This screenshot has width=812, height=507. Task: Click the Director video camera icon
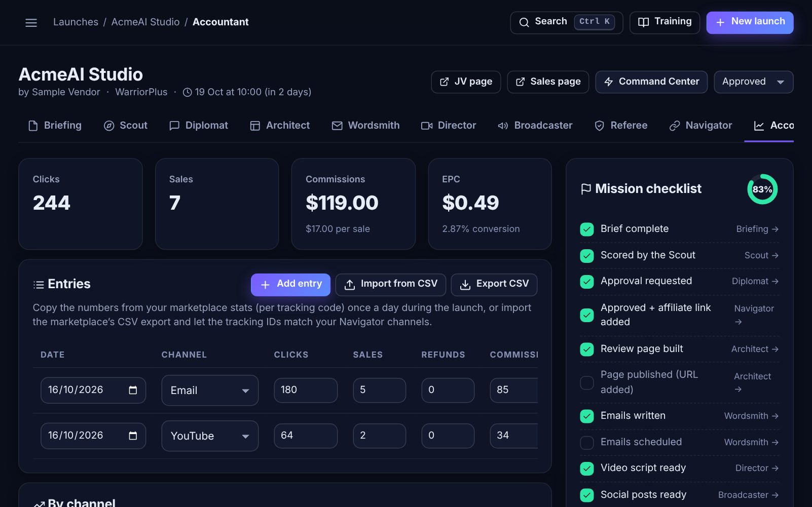point(427,126)
